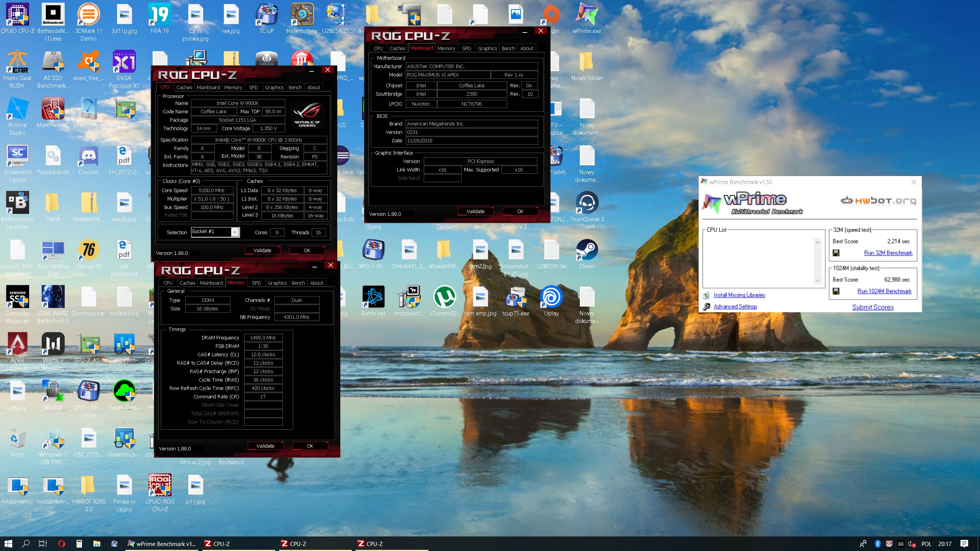The height and width of the screenshot is (551, 980).
Task: Open Mainboard tab in the Memory CPU-Z window
Action: tap(211, 283)
